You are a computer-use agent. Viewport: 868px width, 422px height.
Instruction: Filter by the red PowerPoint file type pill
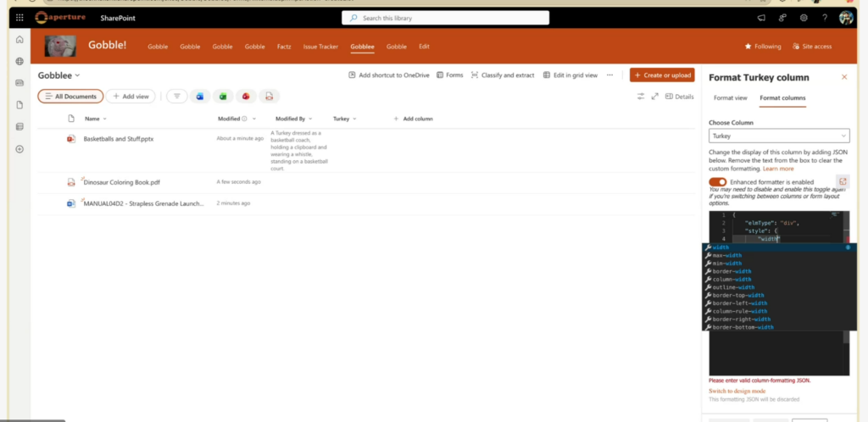(x=246, y=97)
